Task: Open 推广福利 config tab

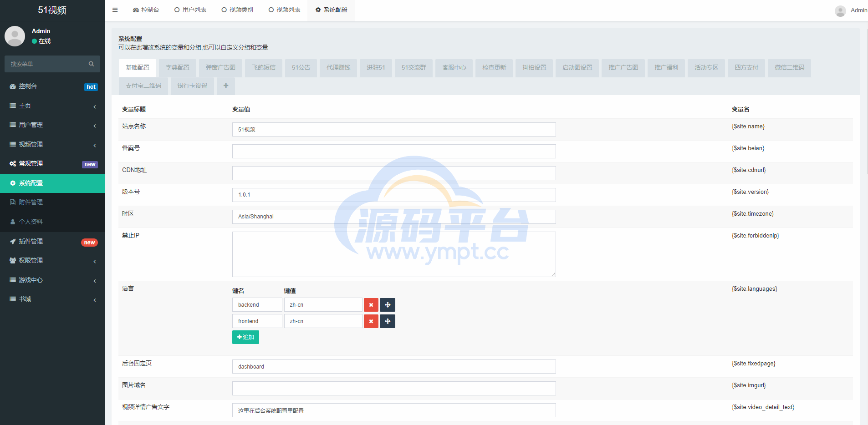Action: (666, 68)
